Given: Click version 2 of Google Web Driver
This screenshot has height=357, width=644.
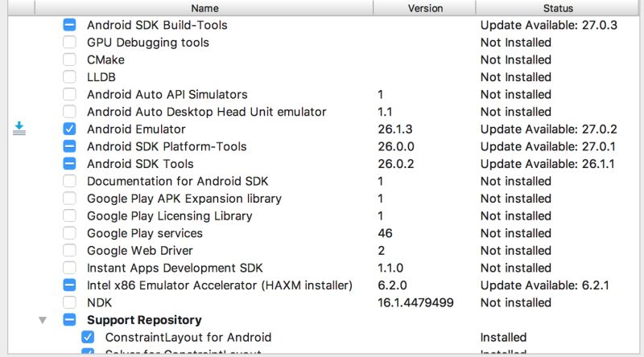Looking at the screenshot, I should click(x=381, y=250).
